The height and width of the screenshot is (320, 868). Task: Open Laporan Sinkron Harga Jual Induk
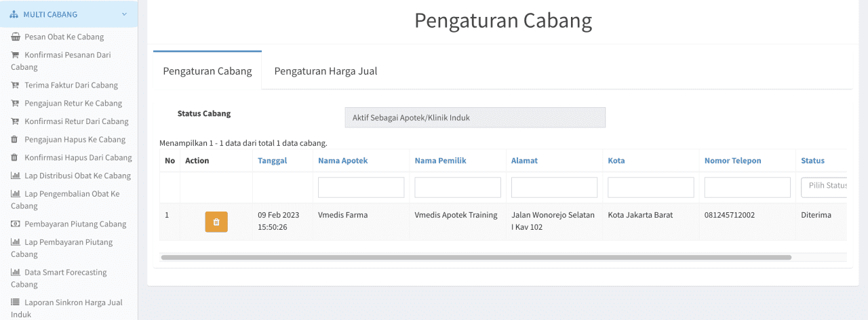pos(66,308)
